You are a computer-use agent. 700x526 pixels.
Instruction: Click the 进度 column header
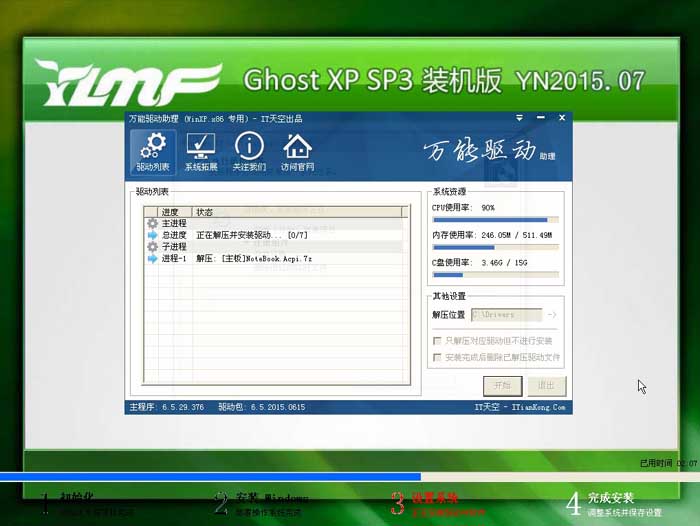tap(175, 212)
